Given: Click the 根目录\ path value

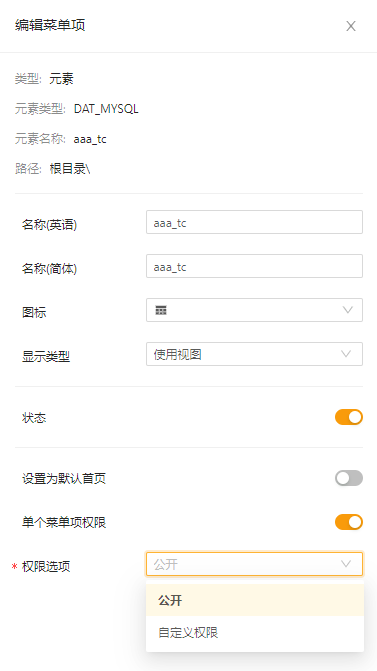Looking at the screenshot, I should pos(70,169).
